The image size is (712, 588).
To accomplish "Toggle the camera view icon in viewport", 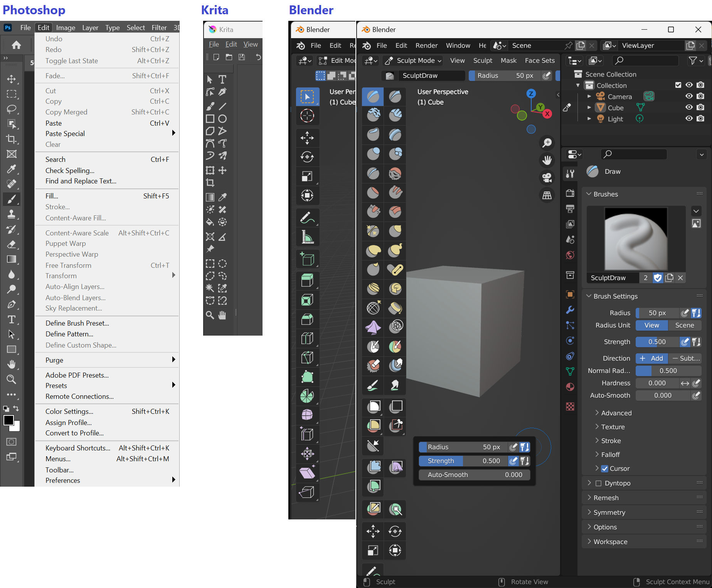I will point(547,178).
